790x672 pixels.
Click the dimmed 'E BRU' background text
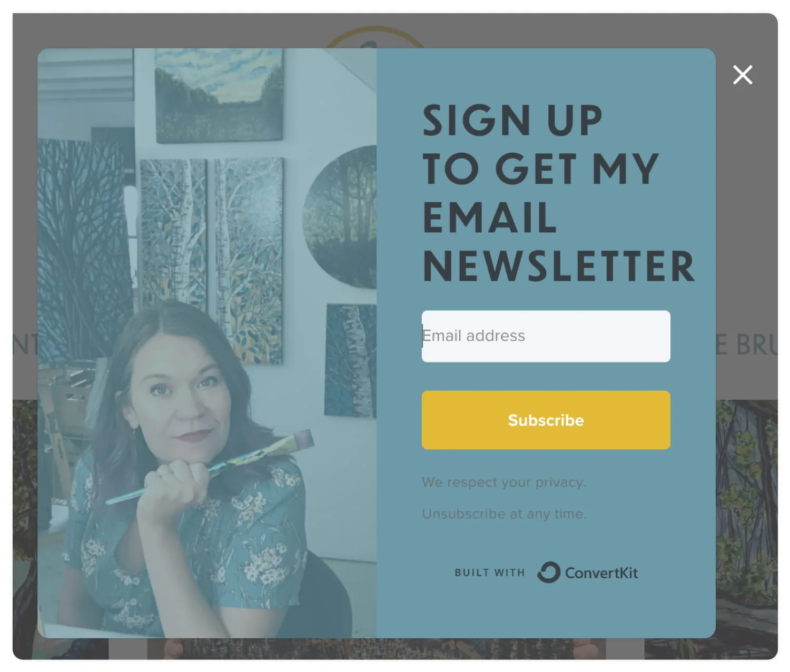coord(747,345)
